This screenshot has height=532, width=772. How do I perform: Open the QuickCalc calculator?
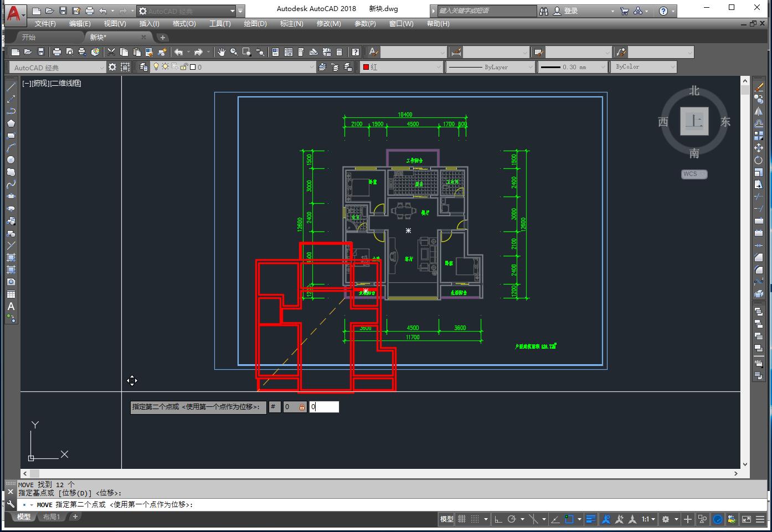[339, 52]
